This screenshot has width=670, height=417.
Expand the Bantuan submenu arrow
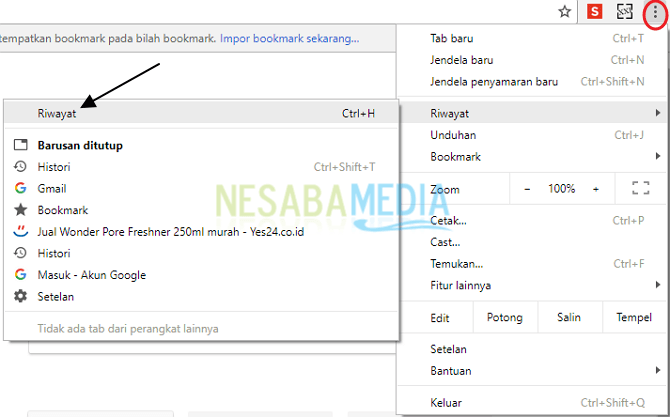pyautogui.click(x=658, y=370)
